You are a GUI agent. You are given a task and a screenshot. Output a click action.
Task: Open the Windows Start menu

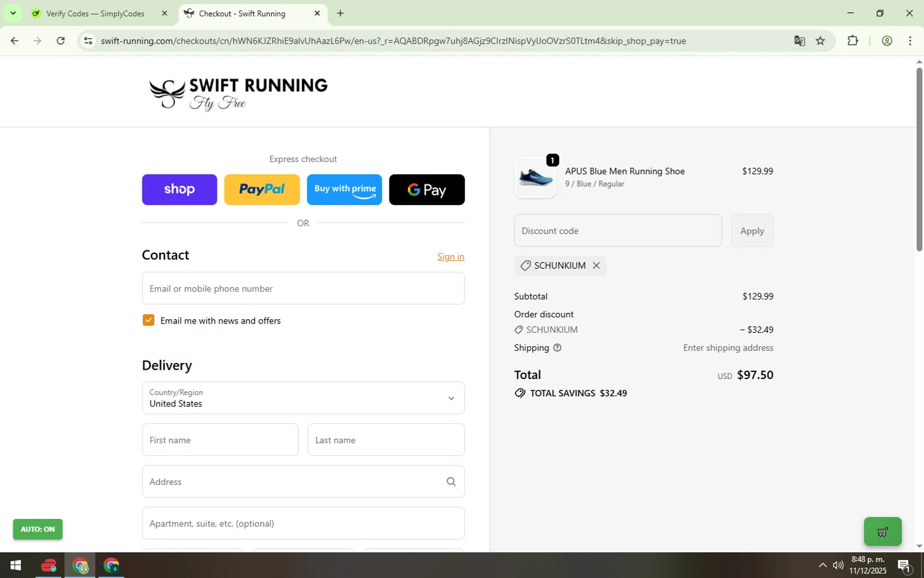[x=16, y=565]
